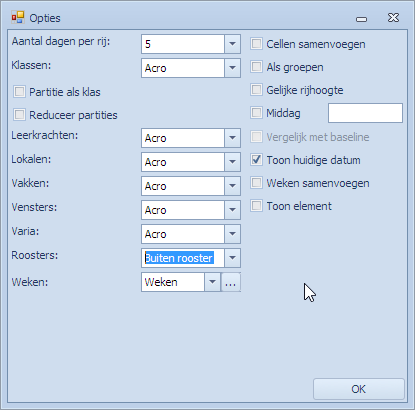This screenshot has width=415, height=410.
Task: Expand the Leerkrachten combo box
Action: (232, 138)
